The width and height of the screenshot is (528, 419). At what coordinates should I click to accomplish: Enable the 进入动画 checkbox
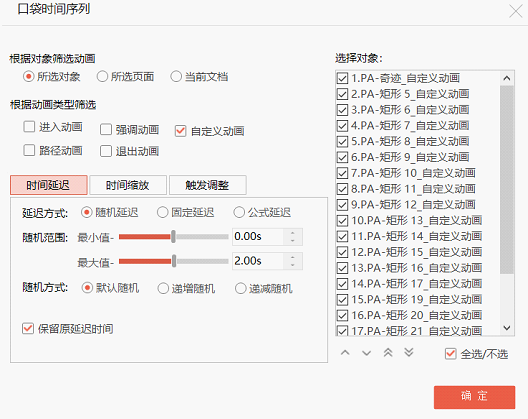coord(29,127)
